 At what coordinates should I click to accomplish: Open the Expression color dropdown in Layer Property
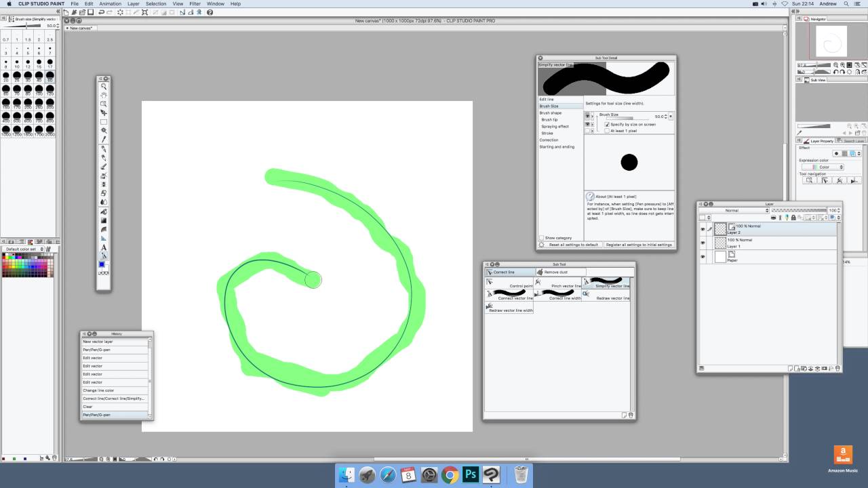coord(823,167)
